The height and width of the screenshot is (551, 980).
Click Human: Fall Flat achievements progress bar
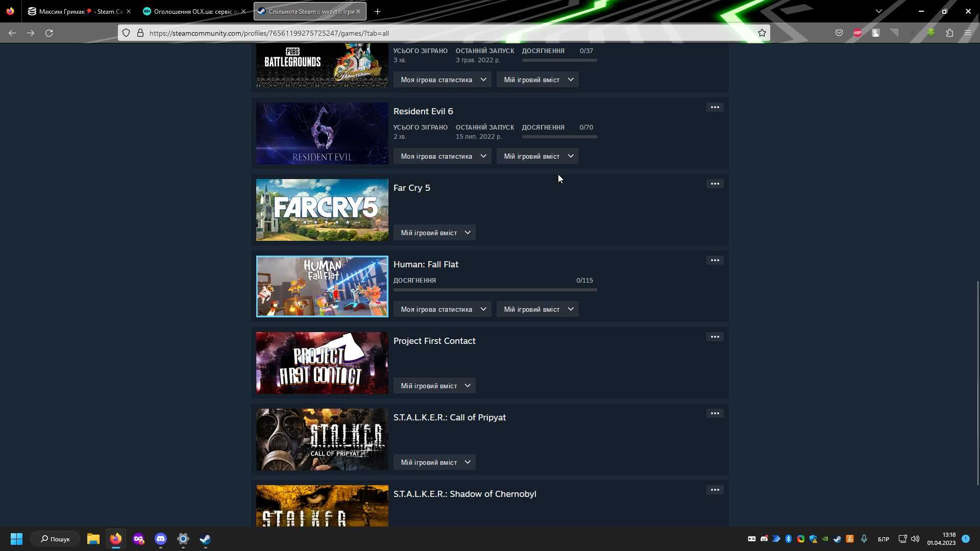[x=495, y=290]
